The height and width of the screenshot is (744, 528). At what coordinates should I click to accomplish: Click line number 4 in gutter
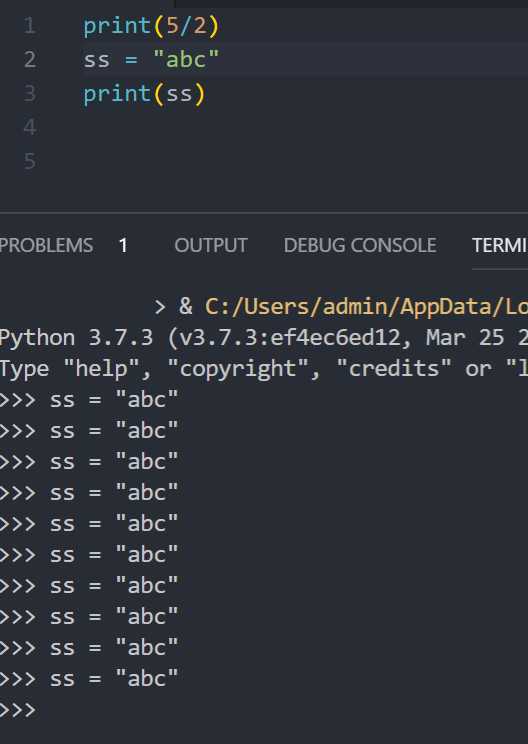[x=29, y=127]
